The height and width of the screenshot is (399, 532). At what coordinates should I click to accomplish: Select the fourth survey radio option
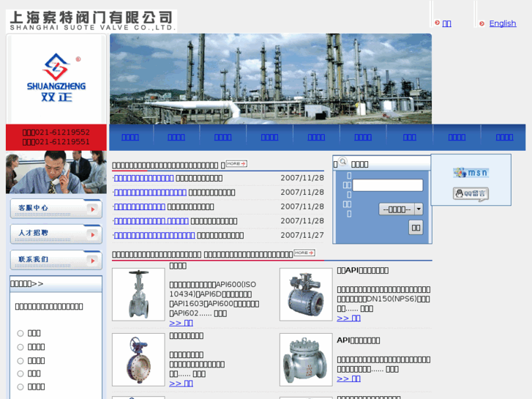(20, 373)
